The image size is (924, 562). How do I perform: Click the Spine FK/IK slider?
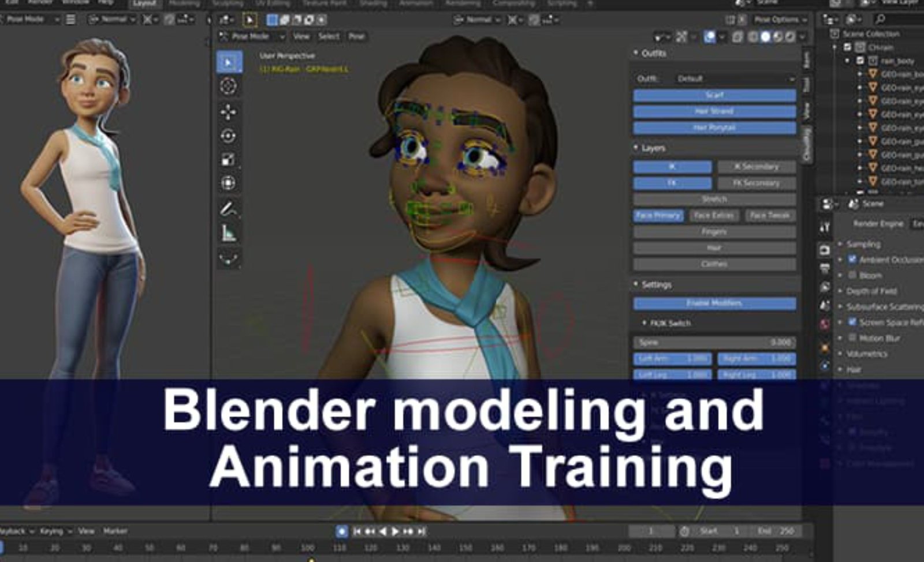tap(714, 343)
